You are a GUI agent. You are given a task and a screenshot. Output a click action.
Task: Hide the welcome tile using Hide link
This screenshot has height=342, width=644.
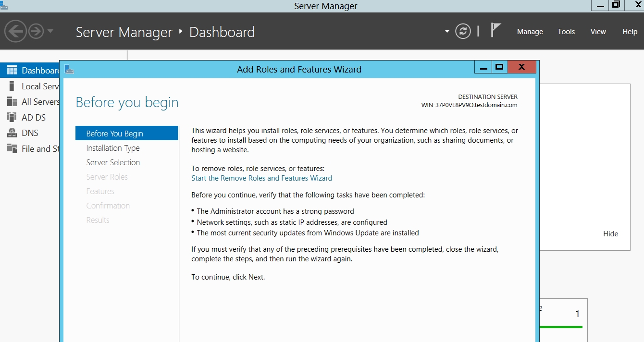[x=610, y=234]
